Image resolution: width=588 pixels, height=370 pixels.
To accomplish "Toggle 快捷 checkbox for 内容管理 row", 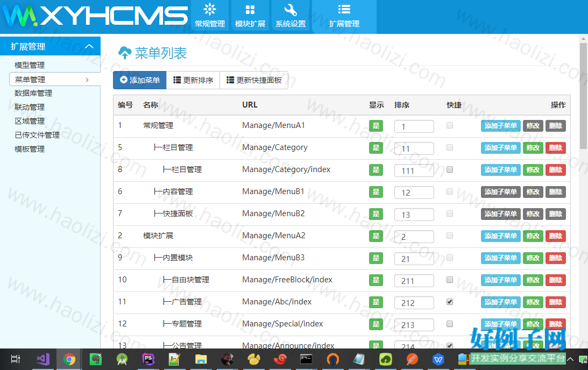I will [x=450, y=191].
